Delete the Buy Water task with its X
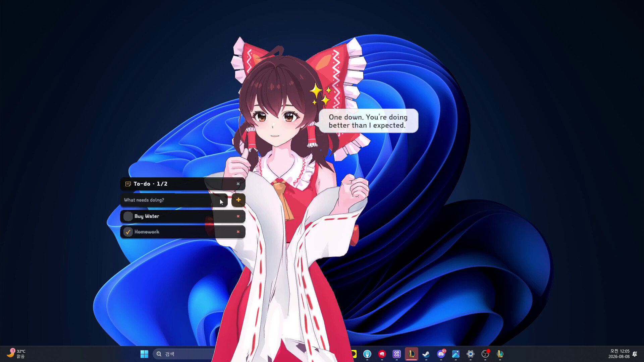The height and width of the screenshot is (362, 644). pos(238,216)
